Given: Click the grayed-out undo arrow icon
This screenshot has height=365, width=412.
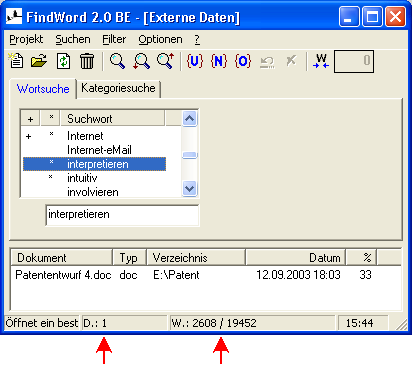Looking at the screenshot, I should (x=267, y=62).
